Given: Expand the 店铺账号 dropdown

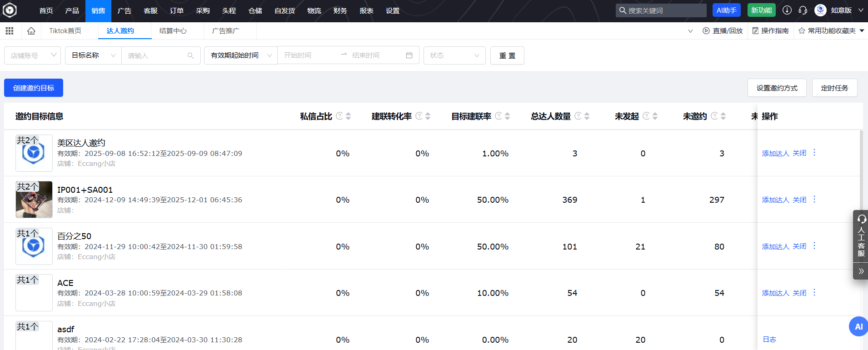Looking at the screenshot, I should pos(33,55).
